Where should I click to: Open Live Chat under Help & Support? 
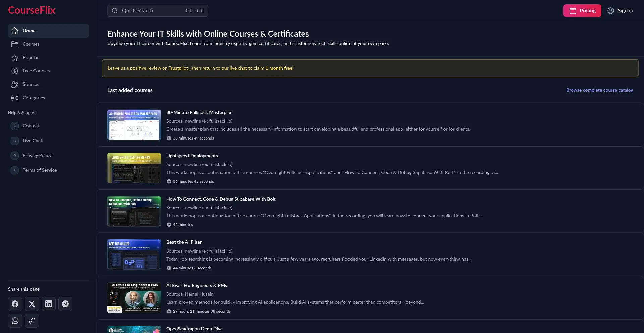point(32,141)
